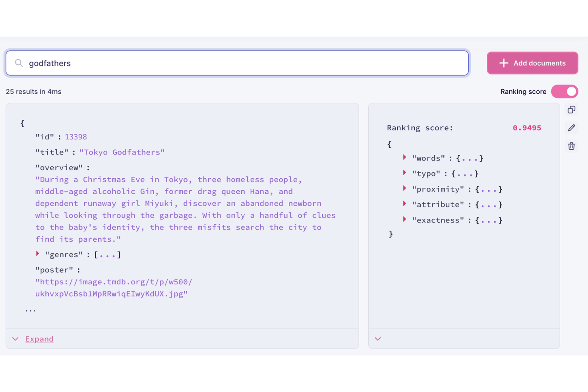Expand the "proximity" ranking details
The width and height of the screenshot is (588, 392).
[404, 189]
